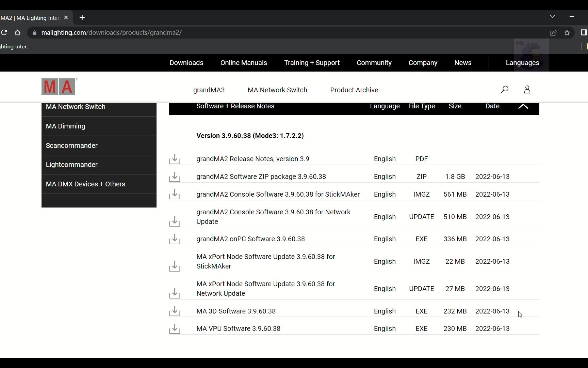Open the Company menu
588x368 pixels.
click(x=423, y=63)
